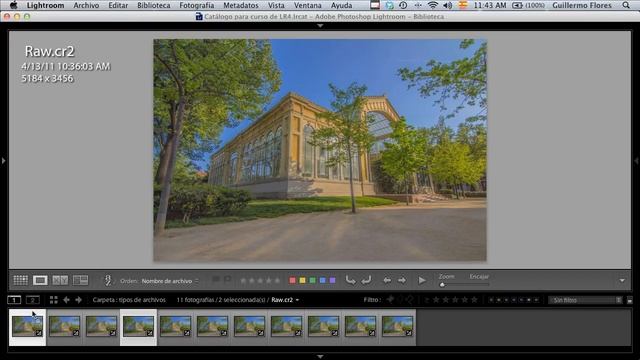Viewport: 640px width, 360px height.
Task: Set one-star rating in toolbar
Action: click(243, 280)
